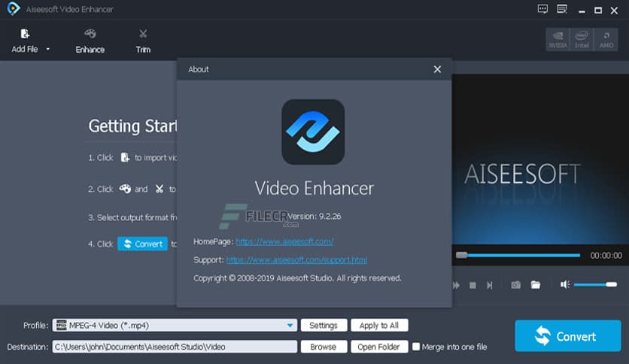
Task: Click the Browse button
Action: [x=324, y=347]
